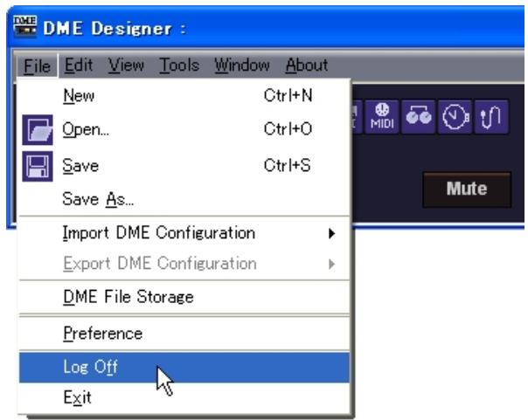The image size is (528, 420).
Task: Click the DME Designer title bar logo
Action: pos(25,26)
